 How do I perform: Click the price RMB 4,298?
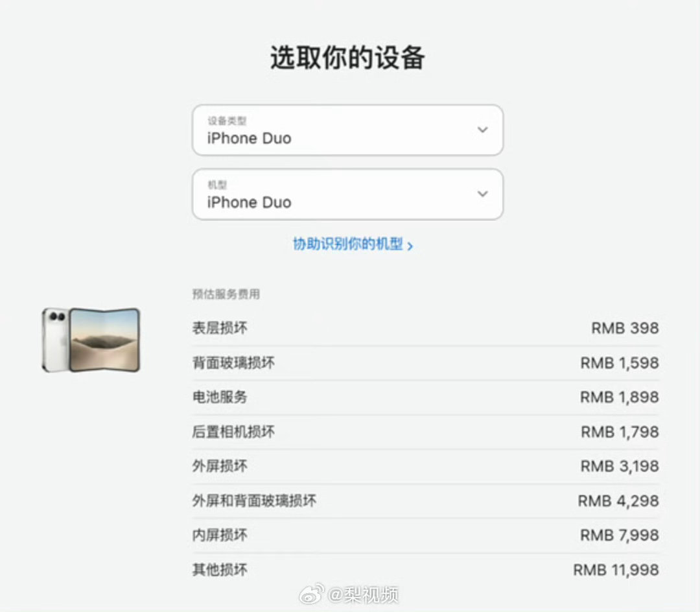click(618, 501)
